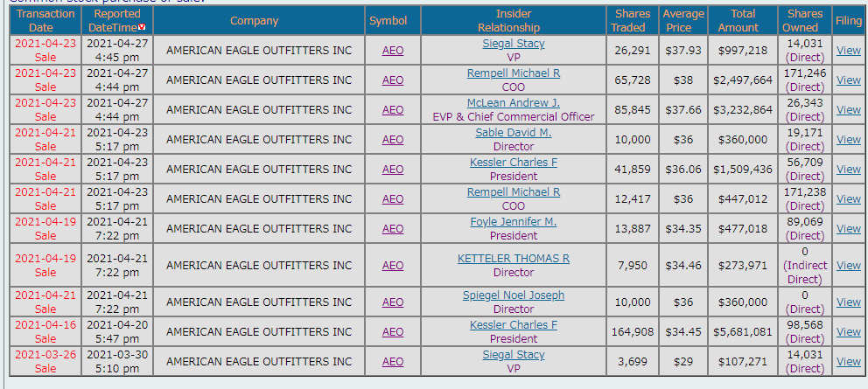Click the Shares Traded column header
The height and width of the screenshot is (389, 868).
630,20
